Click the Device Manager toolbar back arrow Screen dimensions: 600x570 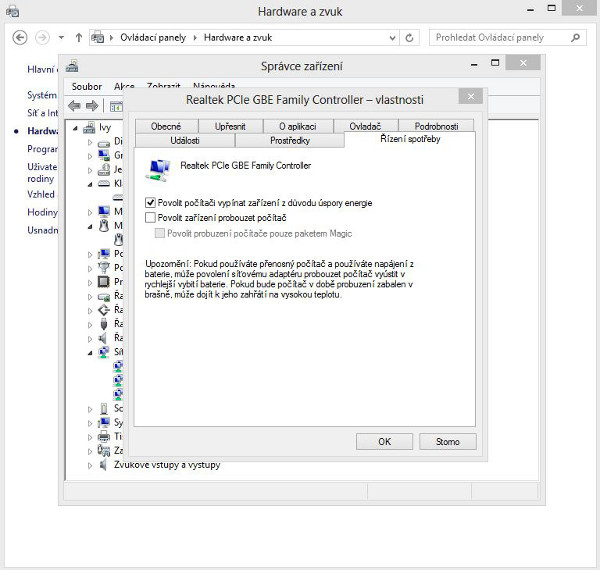pyautogui.click(x=74, y=106)
